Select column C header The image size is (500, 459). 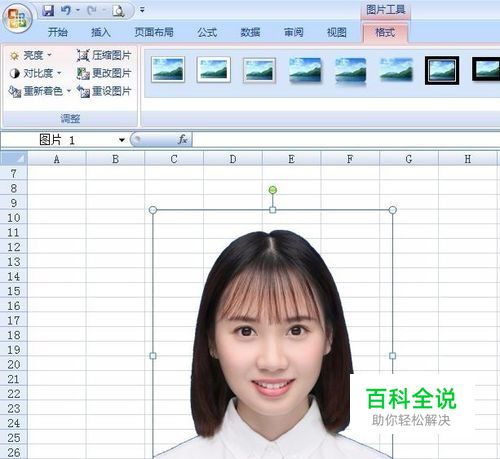174,159
